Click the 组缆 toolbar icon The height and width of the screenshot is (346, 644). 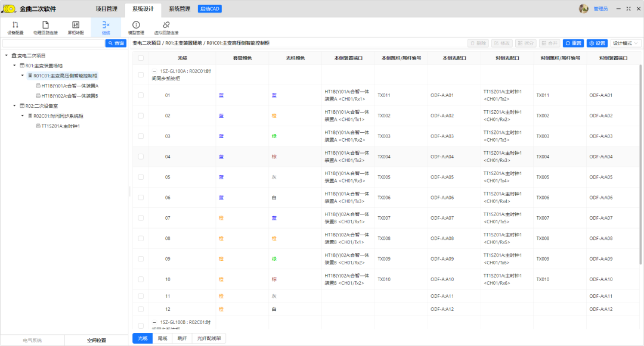(x=106, y=25)
